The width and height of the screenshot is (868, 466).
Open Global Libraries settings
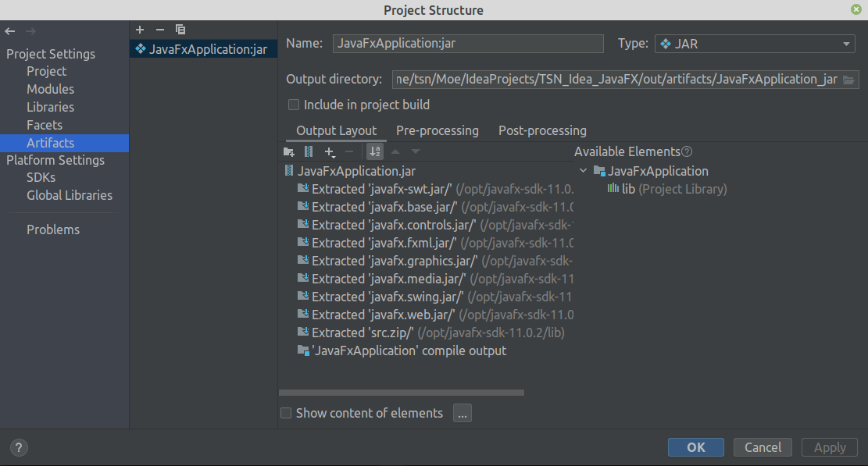point(70,195)
